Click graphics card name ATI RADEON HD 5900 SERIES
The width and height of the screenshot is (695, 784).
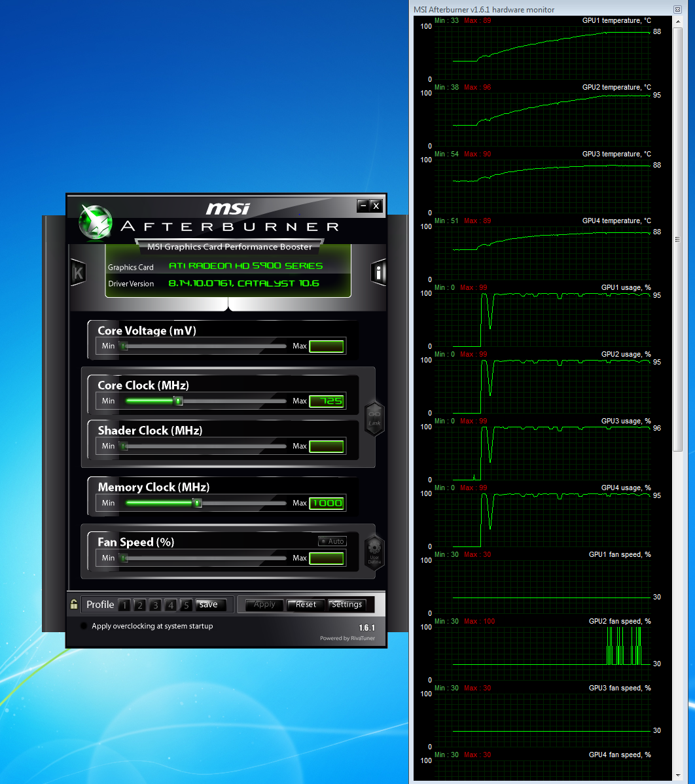coord(245,266)
